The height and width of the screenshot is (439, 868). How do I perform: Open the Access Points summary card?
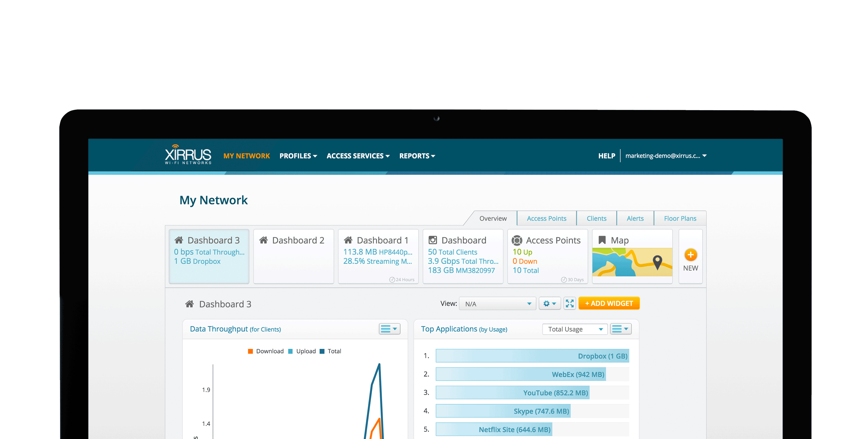548,256
